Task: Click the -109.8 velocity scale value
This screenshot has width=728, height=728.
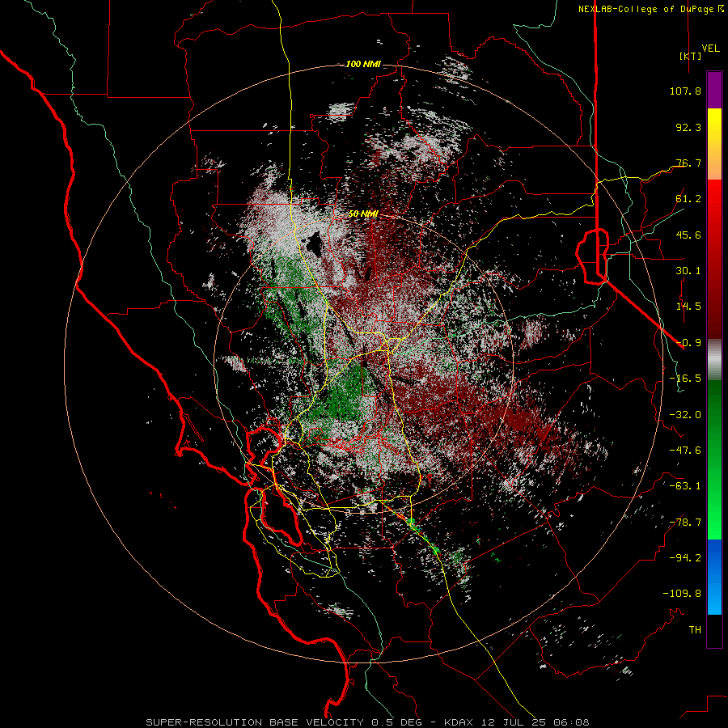Action: tap(682, 594)
